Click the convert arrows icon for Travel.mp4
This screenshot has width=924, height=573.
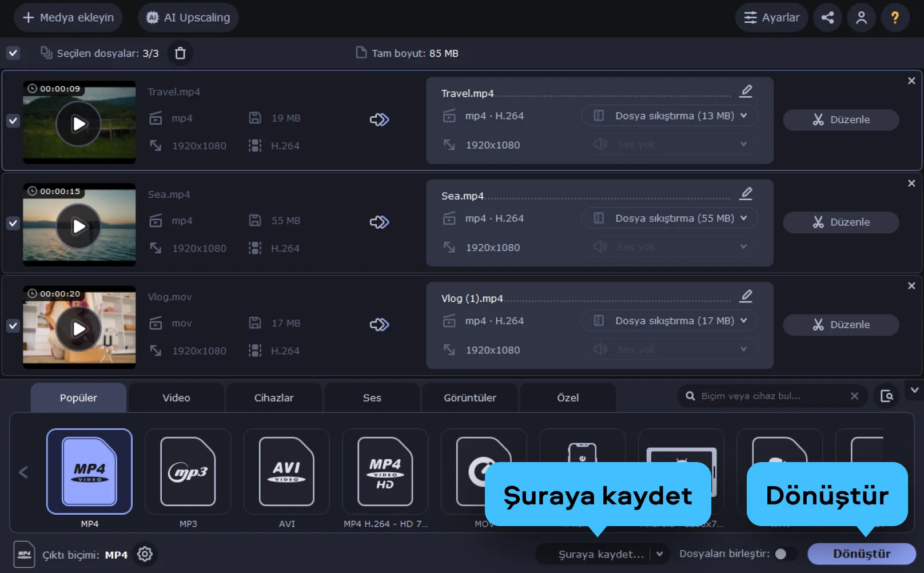click(x=379, y=120)
